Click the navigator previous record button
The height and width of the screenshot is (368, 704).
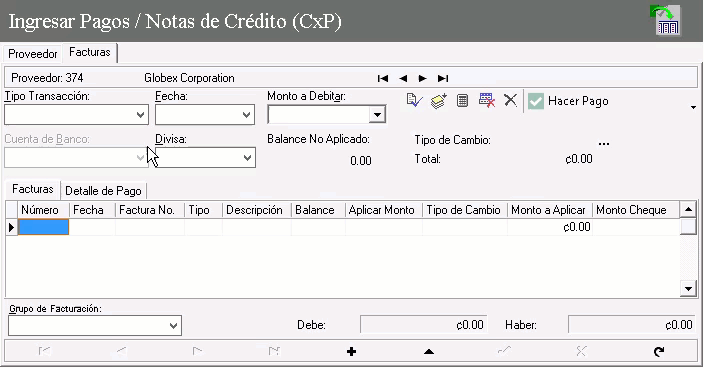coord(121,351)
